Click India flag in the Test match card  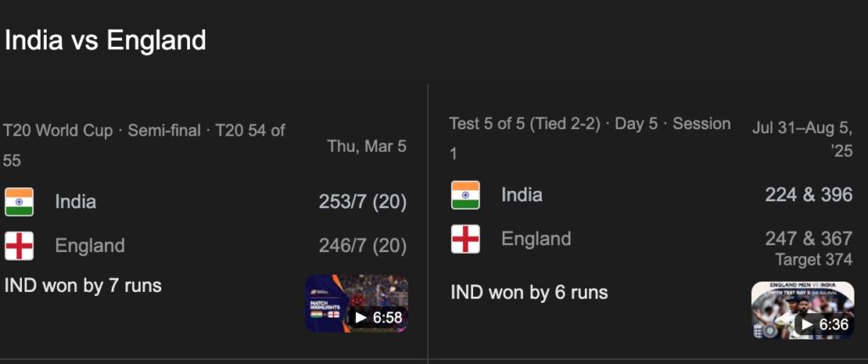tap(465, 195)
